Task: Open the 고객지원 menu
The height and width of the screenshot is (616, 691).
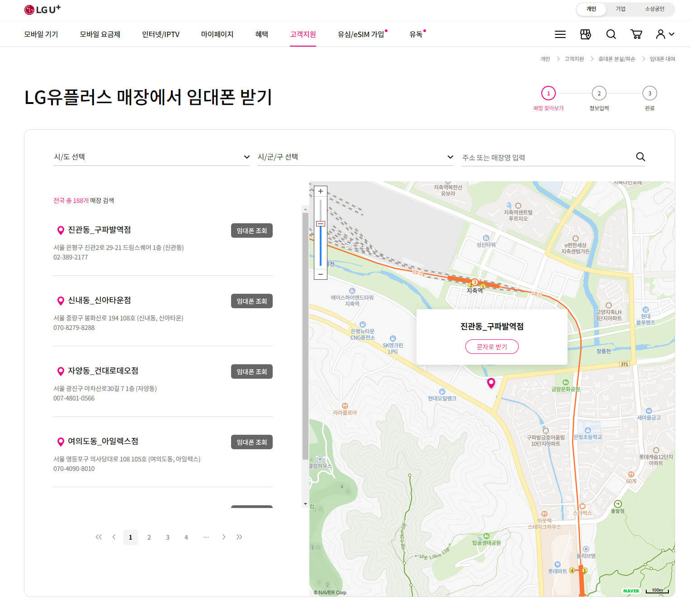Action: coord(303,34)
